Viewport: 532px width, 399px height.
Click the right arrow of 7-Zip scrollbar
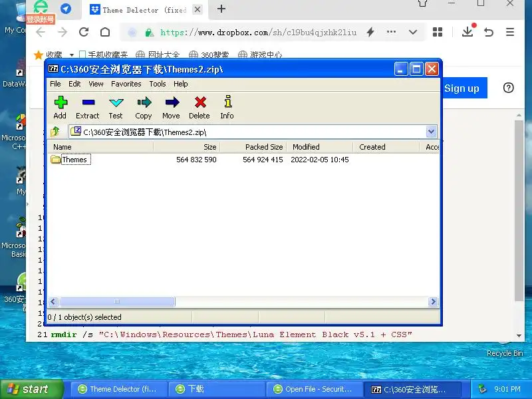tap(433, 302)
